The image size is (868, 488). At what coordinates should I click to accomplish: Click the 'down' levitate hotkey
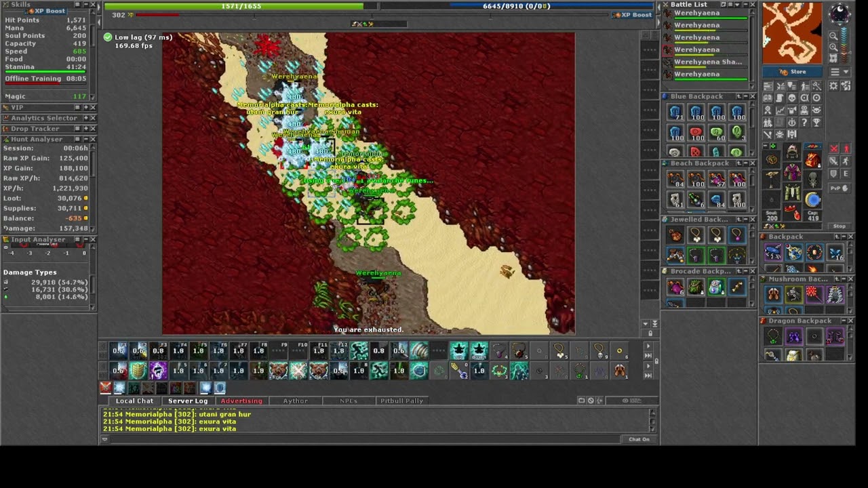pyautogui.click(x=479, y=350)
